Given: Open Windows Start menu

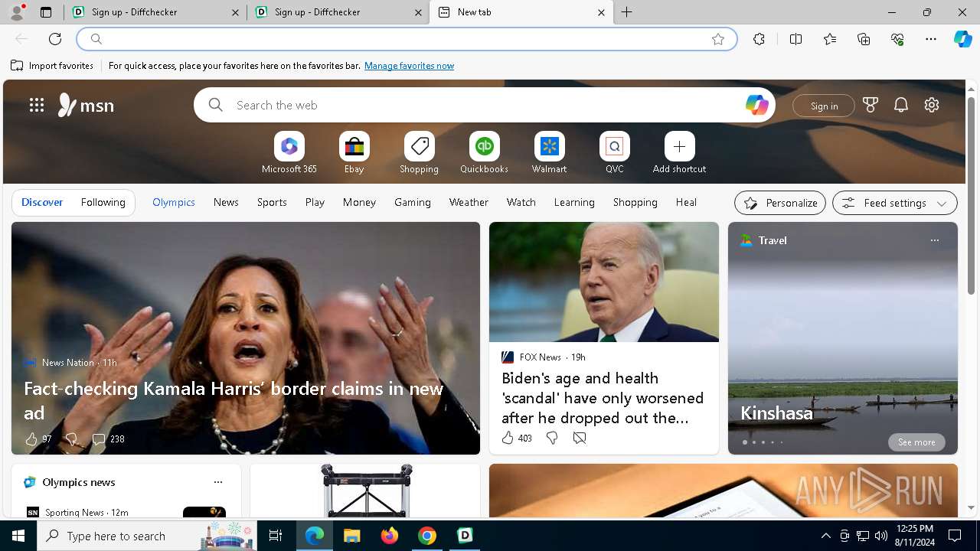Looking at the screenshot, I should pyautogui.click(x=18, y=536).
